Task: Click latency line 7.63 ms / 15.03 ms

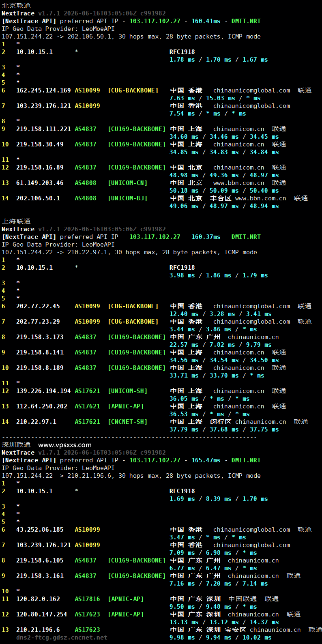Action: [x=215, y=98]
